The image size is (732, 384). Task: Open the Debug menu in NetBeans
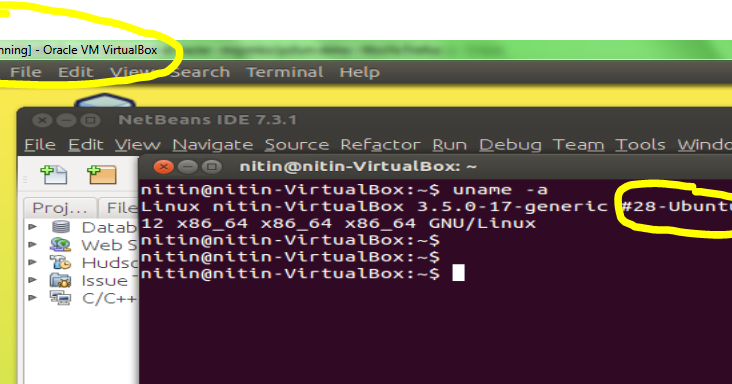510,145
